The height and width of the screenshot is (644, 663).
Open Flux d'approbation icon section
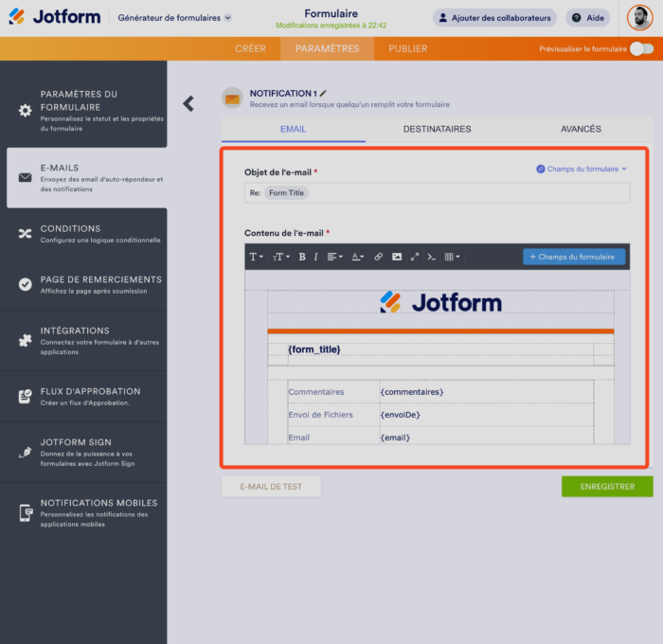point(25,396)
